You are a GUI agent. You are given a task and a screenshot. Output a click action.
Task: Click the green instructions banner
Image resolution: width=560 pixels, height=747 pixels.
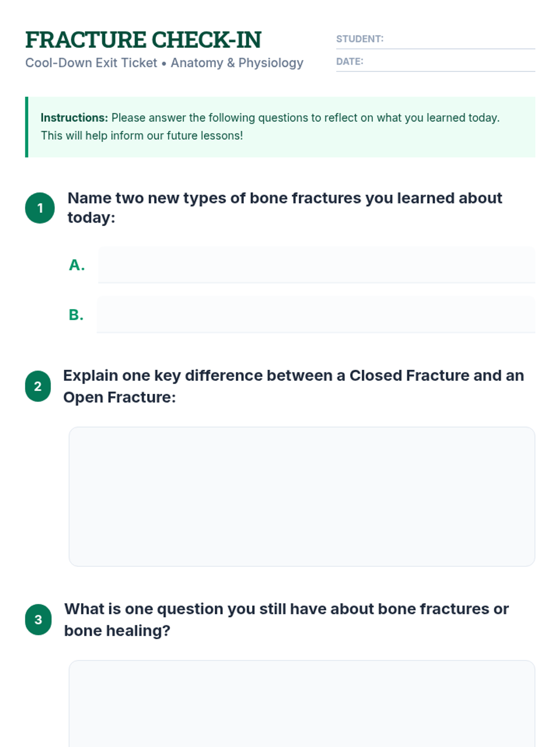[280, 127]
